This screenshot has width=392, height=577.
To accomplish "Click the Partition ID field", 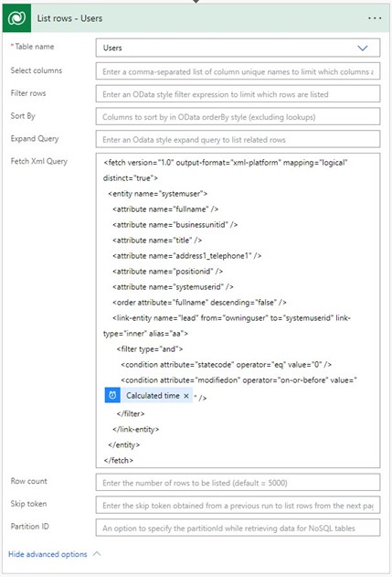I will click(238, 528).
